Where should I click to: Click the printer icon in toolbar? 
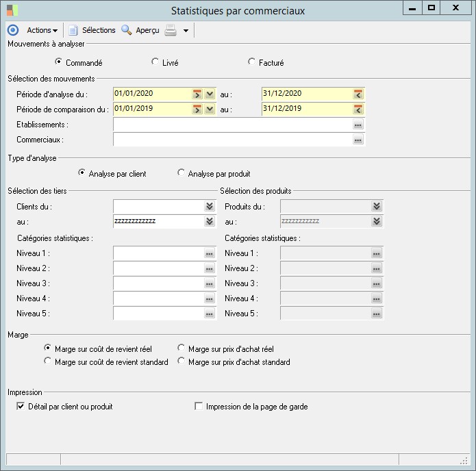pyautogui.click(x=171, y=30)
